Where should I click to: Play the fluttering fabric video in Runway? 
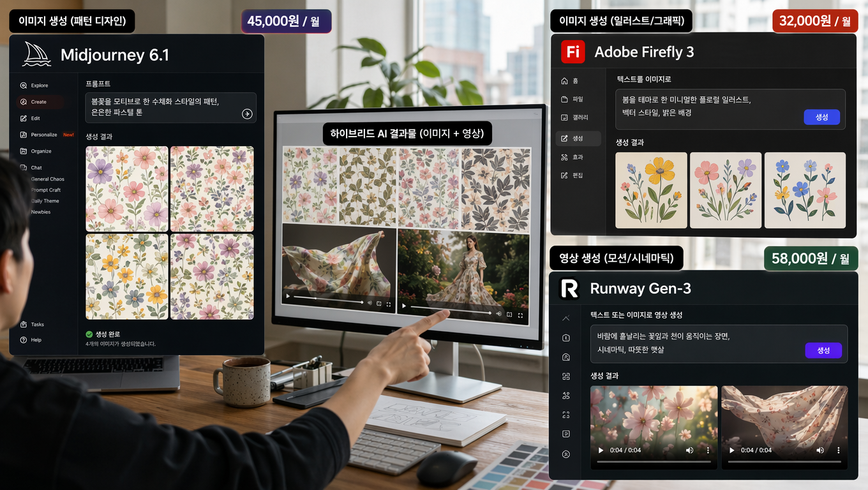pyautogui.click(x=731, y=450)
